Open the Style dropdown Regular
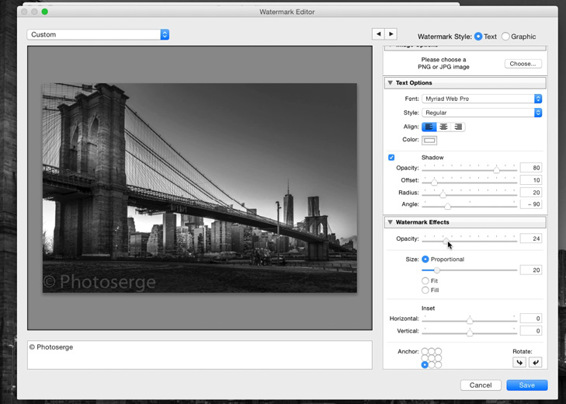The width and height of the screenshot is (566, 404). pos(482,113)
